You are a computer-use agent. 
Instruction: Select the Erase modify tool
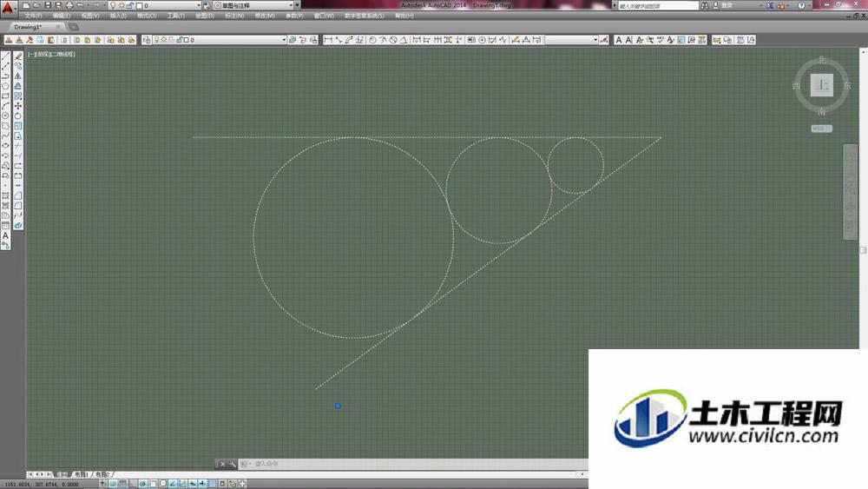(18, 56)
